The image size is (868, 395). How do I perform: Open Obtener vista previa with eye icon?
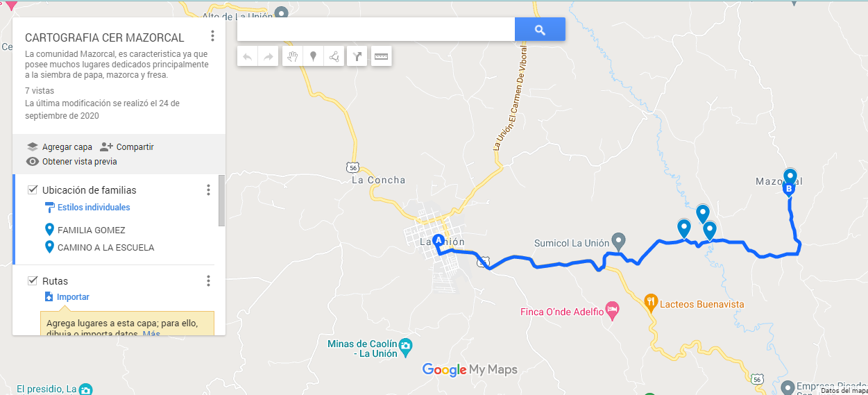tap(71, 162)
